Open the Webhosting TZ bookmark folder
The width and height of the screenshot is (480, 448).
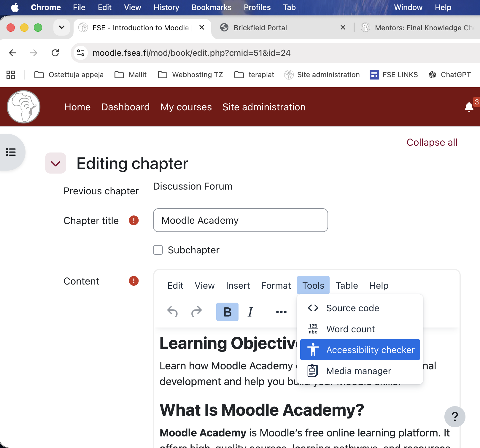190,75
